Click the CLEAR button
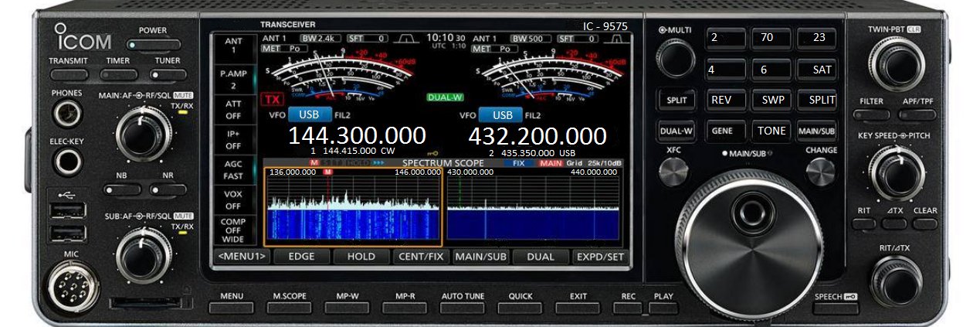 [x=925, y=223]
